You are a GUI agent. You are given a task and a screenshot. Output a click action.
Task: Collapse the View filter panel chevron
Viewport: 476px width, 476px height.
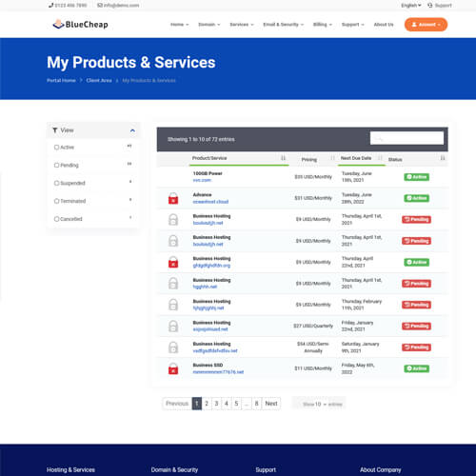pos(132,130)
